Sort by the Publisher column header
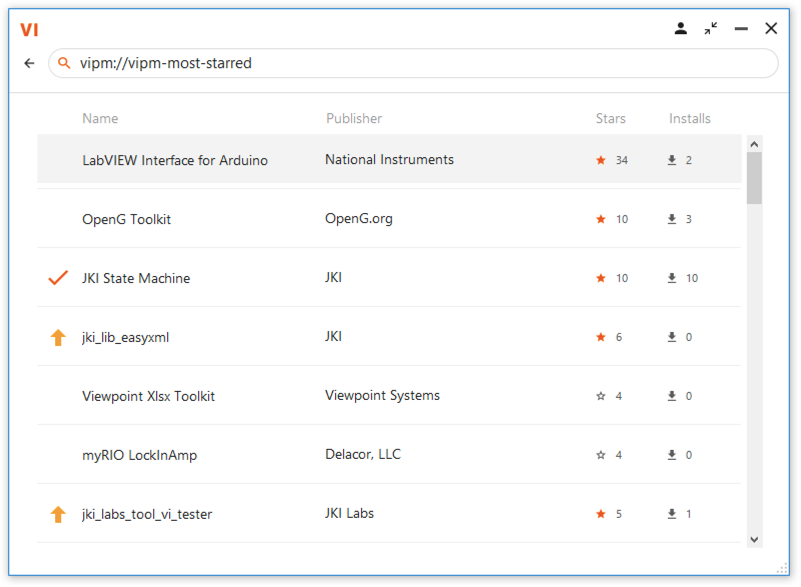The image size is (801, 587). (354, 119)
